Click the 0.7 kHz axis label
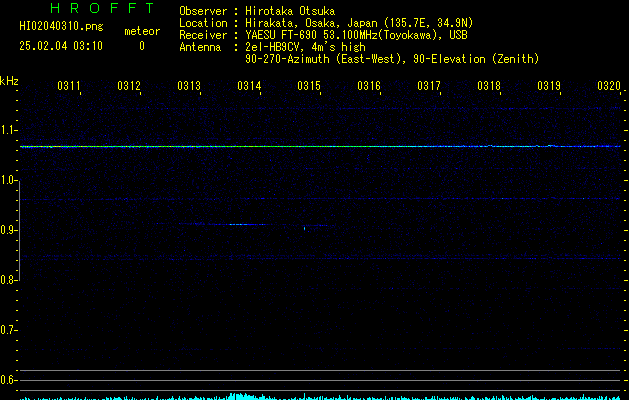Screen dimensions: 629x400 (x=8, y=330)
